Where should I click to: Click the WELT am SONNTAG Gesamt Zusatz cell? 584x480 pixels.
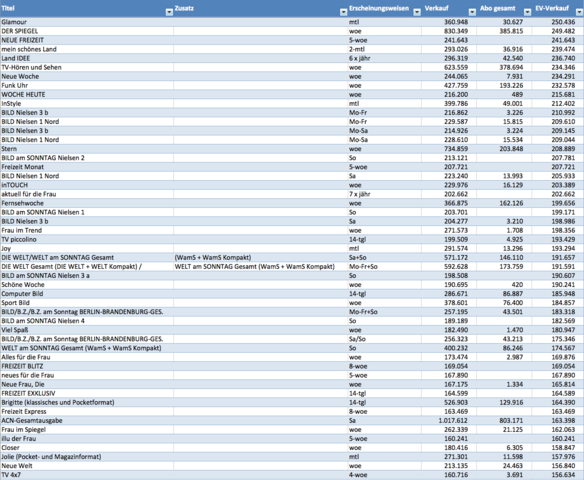pos(260,267)
